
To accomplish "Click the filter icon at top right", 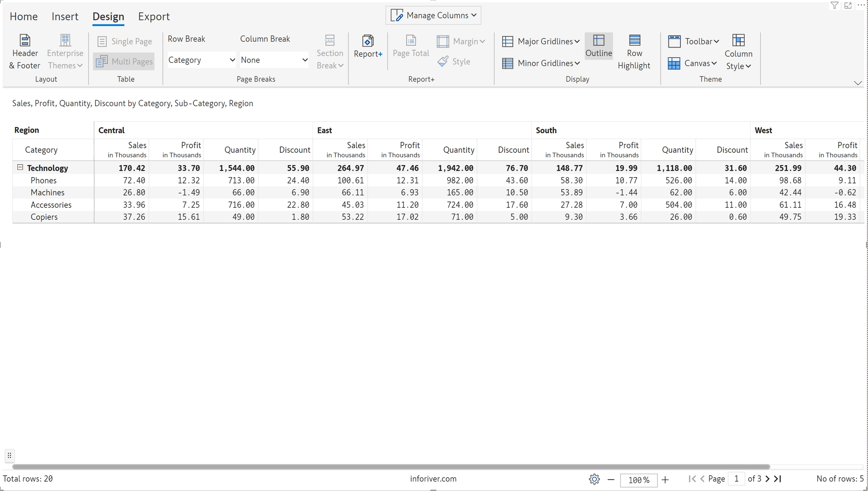I will [834, 5].
